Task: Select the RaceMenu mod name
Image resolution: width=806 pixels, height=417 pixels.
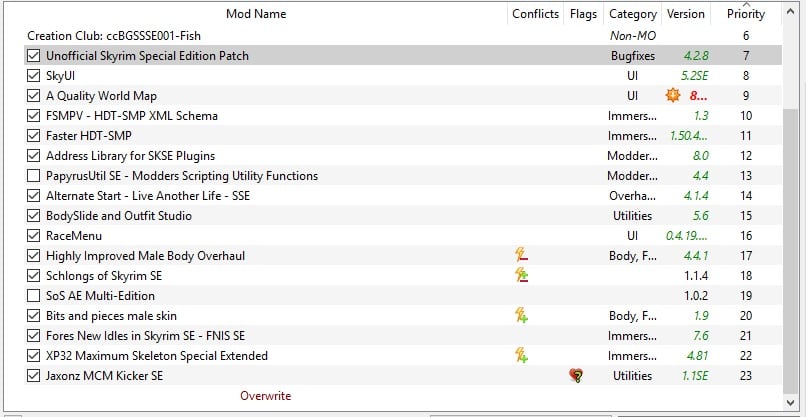Action: pyautogui.click(x=74, y=235)
